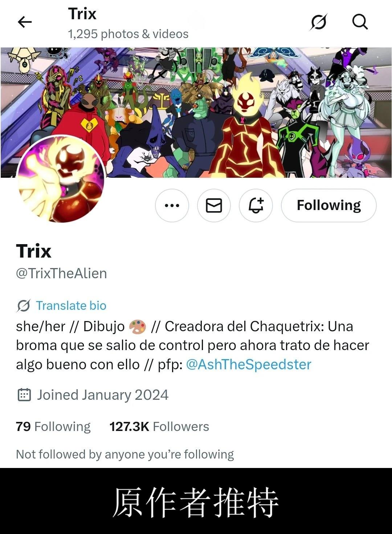Open the search magnifier icon

point(360,22)
